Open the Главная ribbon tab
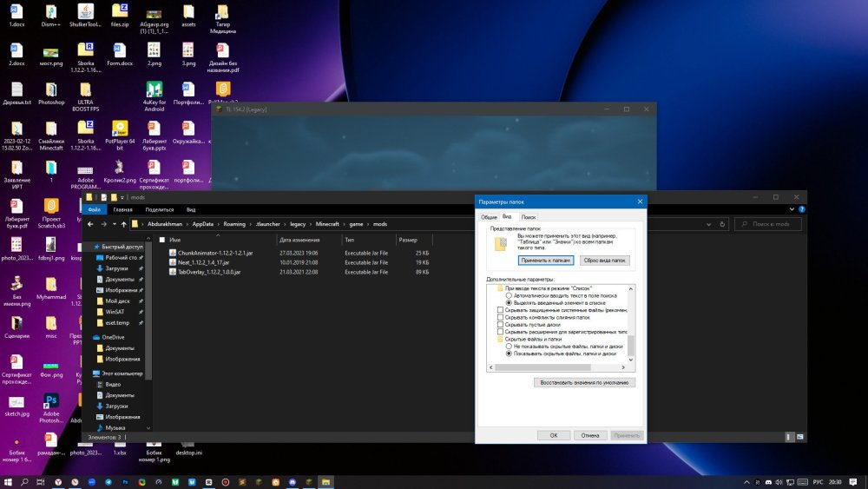Viewport: 868px width, 489px height. point(123,209)
